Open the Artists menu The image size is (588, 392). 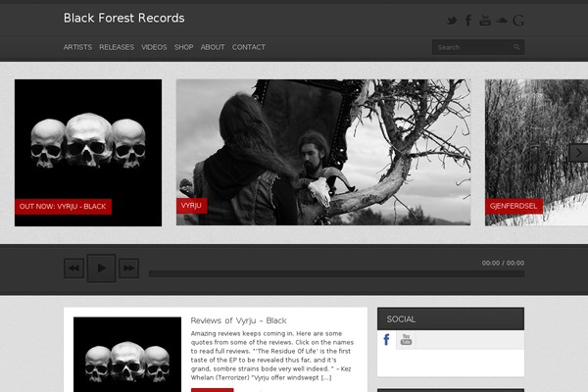click(x=77, y=47)
